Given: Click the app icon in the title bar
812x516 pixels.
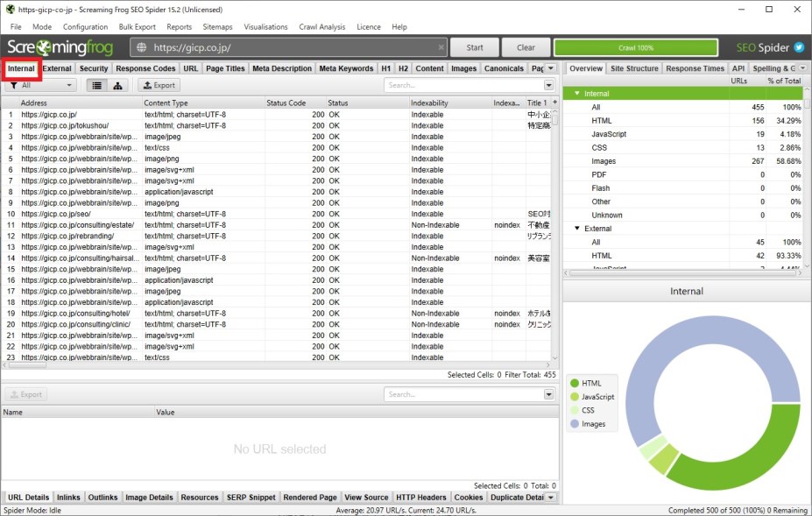Looking at the screenshot, I should pos(10,10).
